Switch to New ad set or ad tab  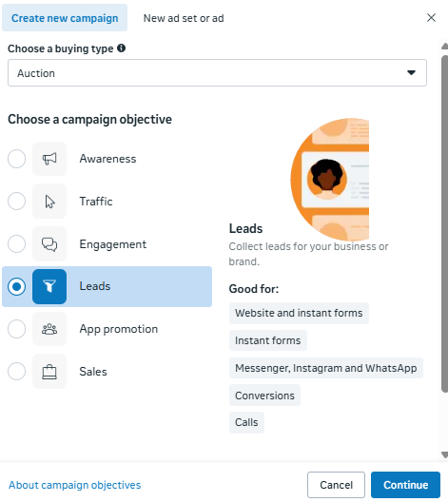pos(184,18)
